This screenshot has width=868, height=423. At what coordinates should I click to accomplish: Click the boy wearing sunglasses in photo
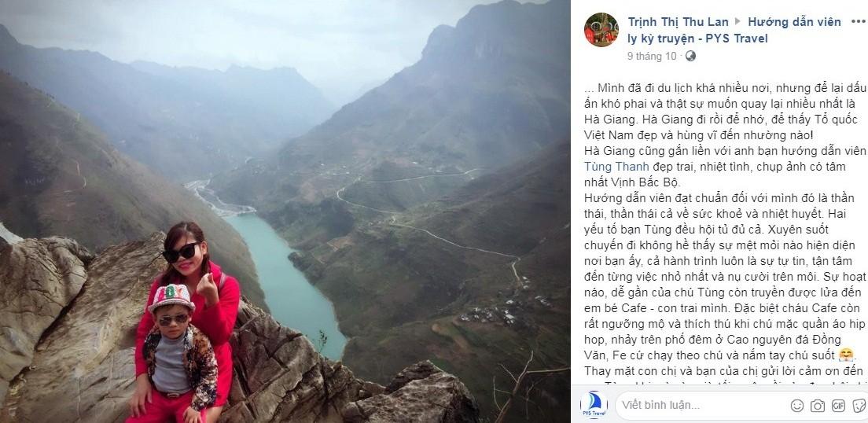click(177, 355)
